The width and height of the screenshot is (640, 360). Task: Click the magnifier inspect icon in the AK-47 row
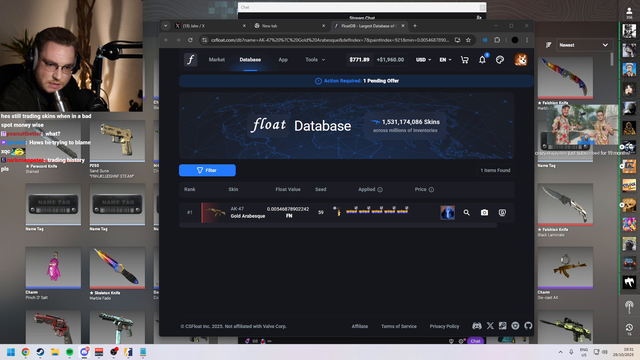467,213
